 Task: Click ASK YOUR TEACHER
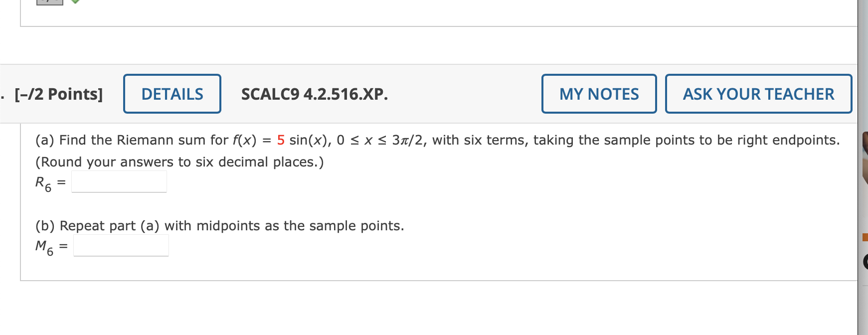point(758,94)
